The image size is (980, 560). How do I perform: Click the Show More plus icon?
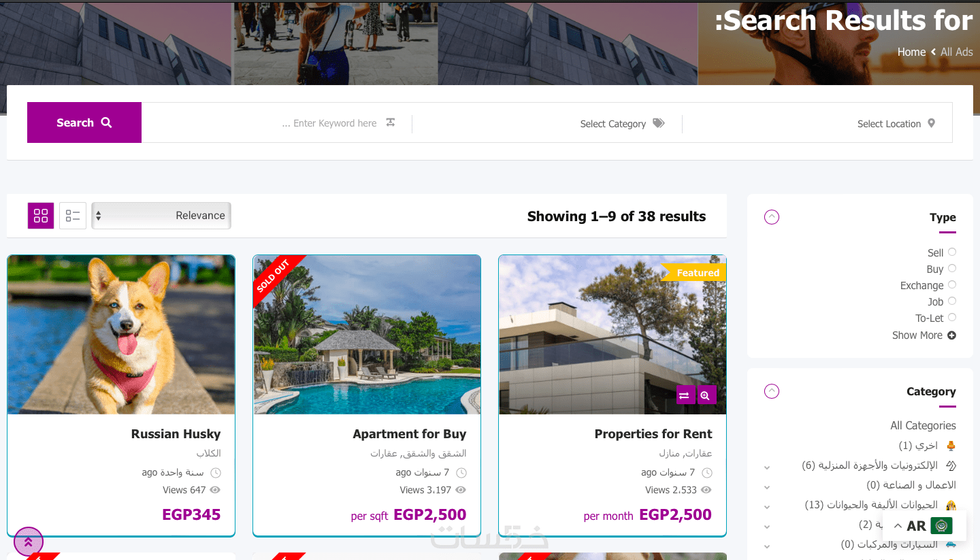point(951,335)
